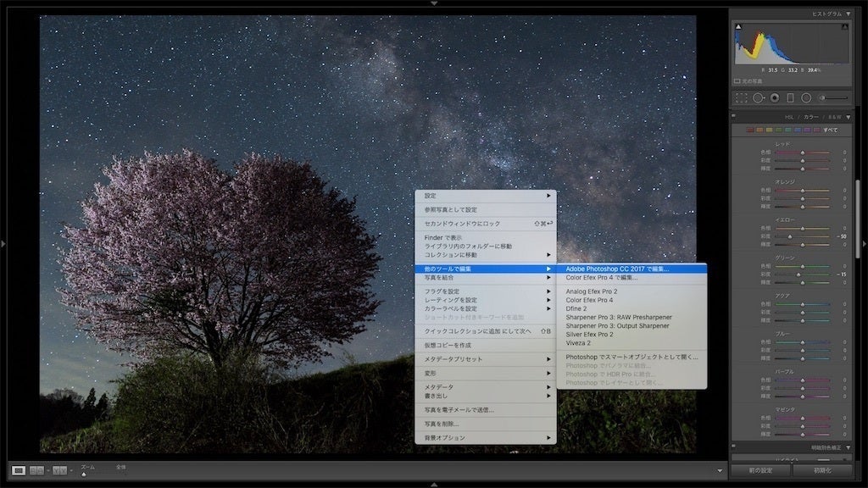This screenshot has width=868, height=488.
Task: Click the loupe view icon in toolbar
Action: tap(18, 469)
